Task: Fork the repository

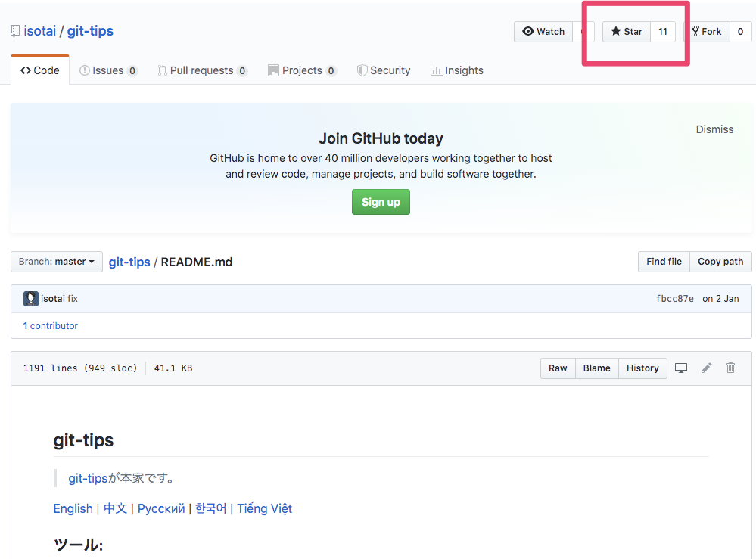Action: 707,32
